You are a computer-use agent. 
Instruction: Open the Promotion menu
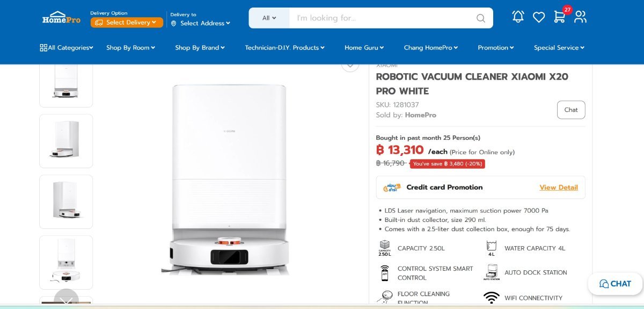click(x=496, y=48)
